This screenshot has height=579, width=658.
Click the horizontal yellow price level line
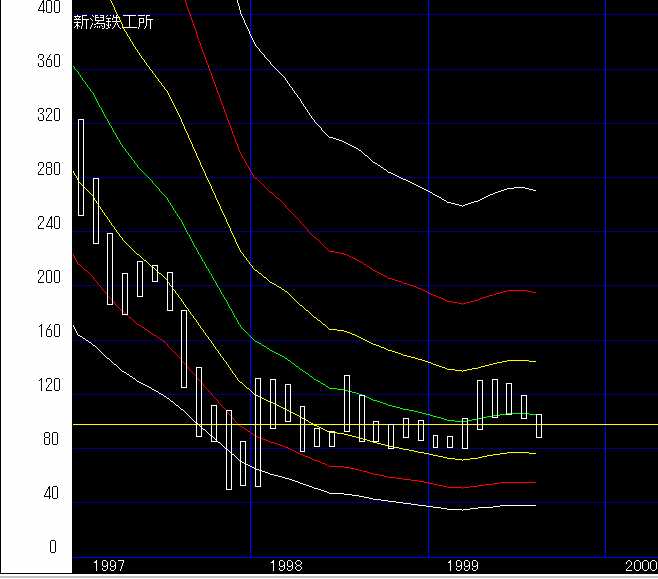(x=600, y=425)
